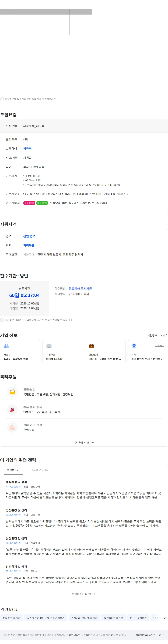Click the 대구 2호선 subway badge
This screenshot has height=644, width=168.
click(x=42, y=203)
